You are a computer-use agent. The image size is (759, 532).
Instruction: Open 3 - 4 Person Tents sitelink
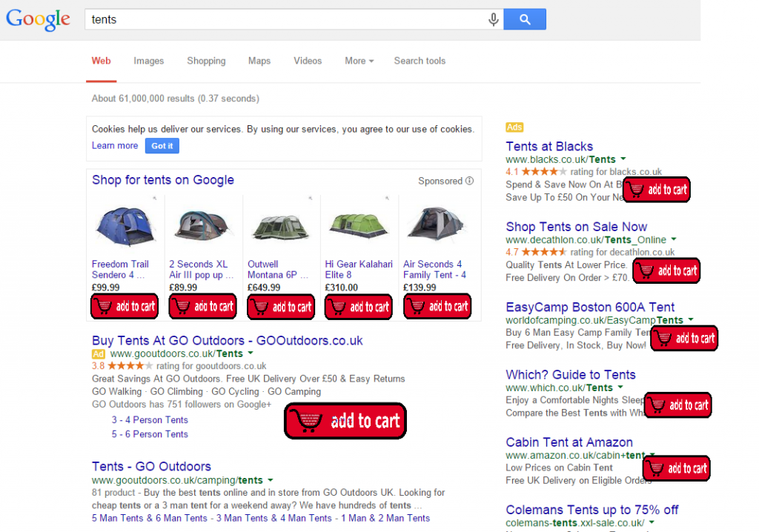150,420
